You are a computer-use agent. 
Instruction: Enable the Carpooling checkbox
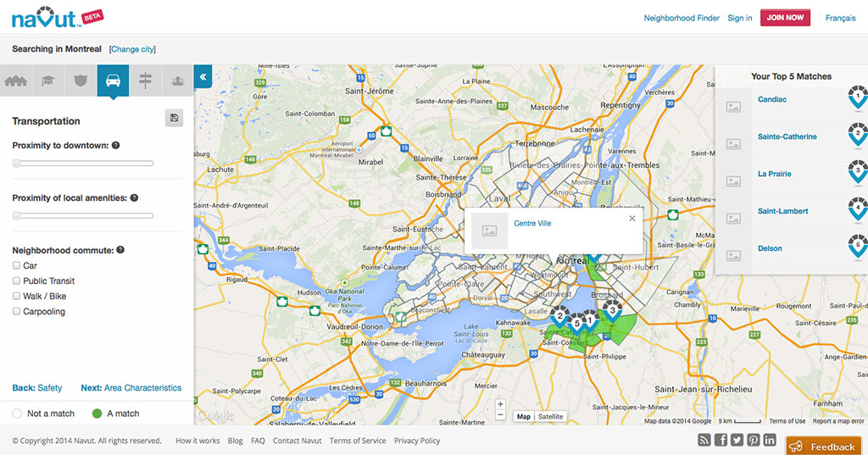pos(17,312)
